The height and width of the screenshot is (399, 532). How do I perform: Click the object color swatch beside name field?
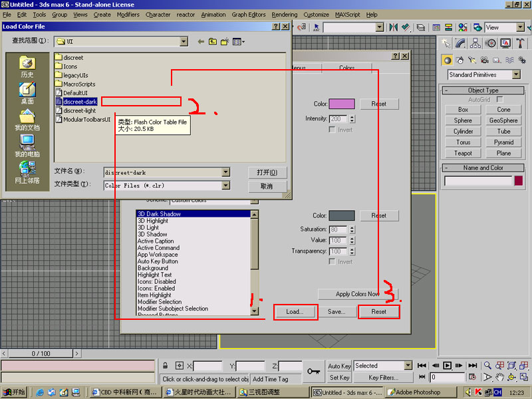click(519, 180)
